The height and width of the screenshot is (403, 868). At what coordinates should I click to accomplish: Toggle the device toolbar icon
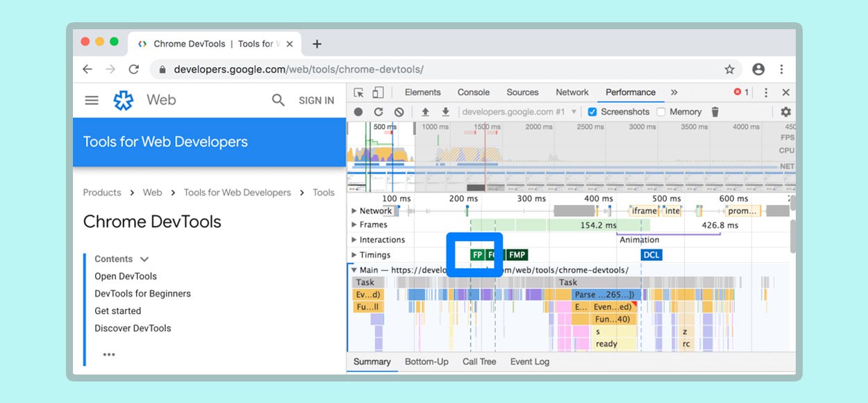(378, 92)
